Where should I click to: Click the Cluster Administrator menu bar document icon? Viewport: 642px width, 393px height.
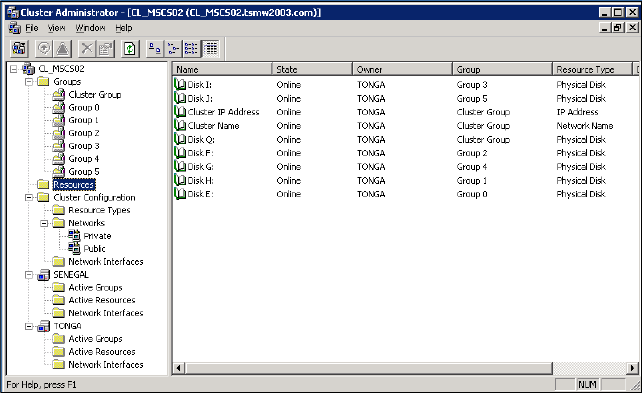[x=15, y=28]
